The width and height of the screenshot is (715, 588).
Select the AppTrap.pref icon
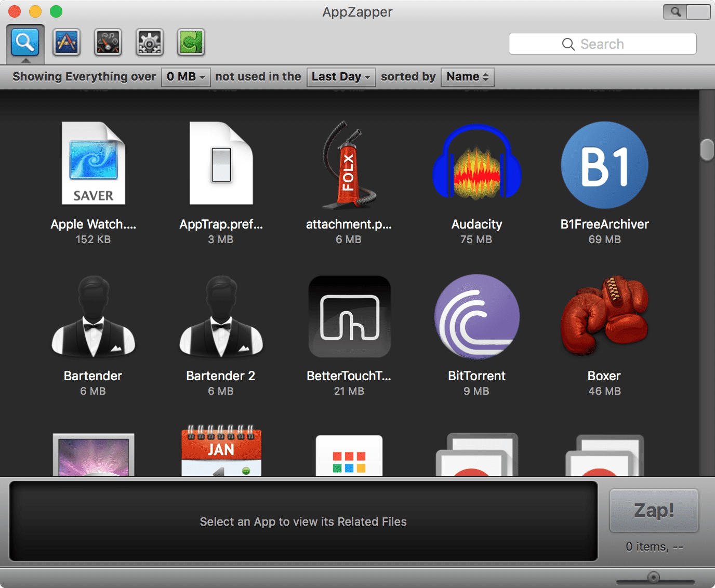click(x=221, y=163)
